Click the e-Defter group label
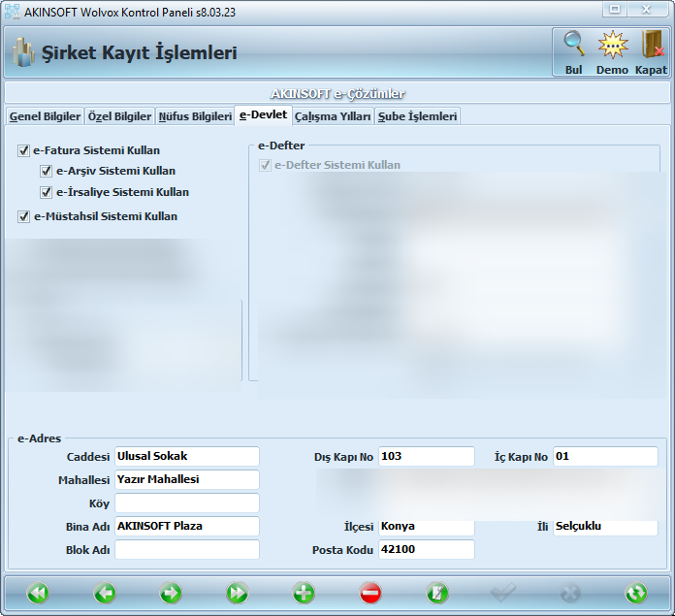Screen dimensions: 675x616 pyautogui.click(x=281, y=146)
